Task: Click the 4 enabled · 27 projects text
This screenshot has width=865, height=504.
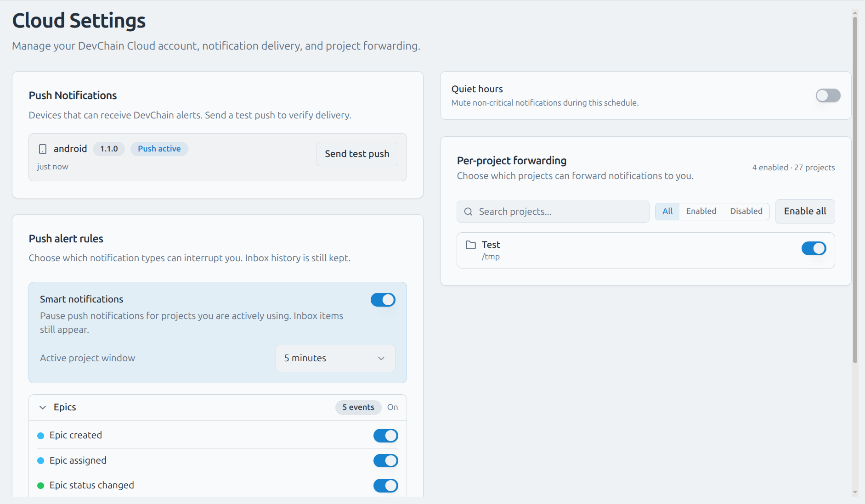Action: coord(793,168)
